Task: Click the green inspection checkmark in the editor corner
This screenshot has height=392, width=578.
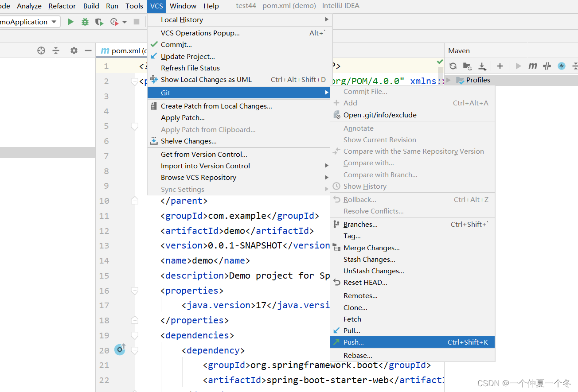Action: tap(440, 62)
